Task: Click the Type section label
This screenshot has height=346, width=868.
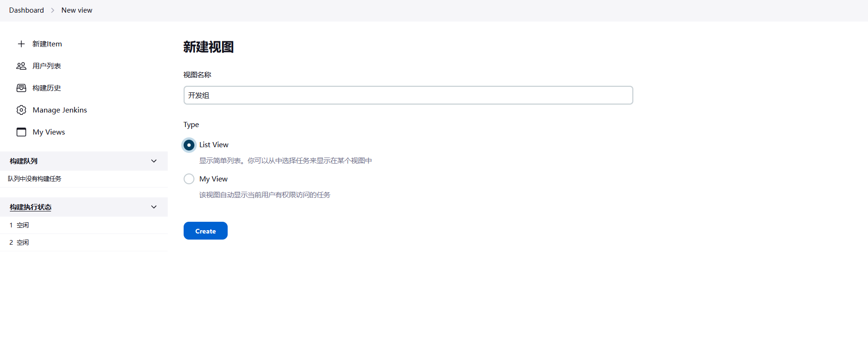Action: 191,124
